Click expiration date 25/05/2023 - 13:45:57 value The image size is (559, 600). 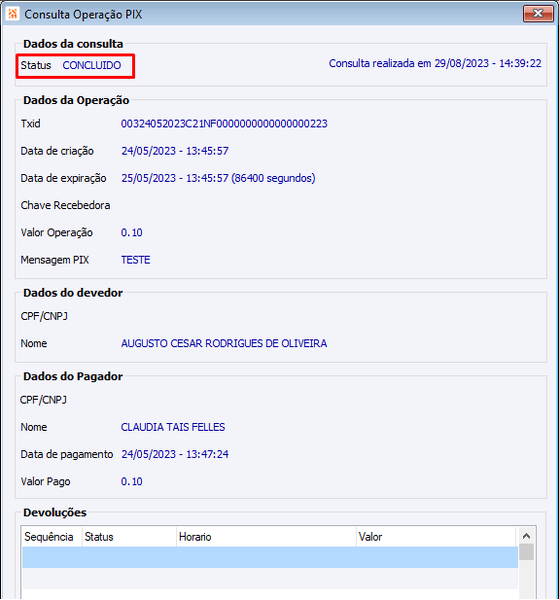coord(218,178)
